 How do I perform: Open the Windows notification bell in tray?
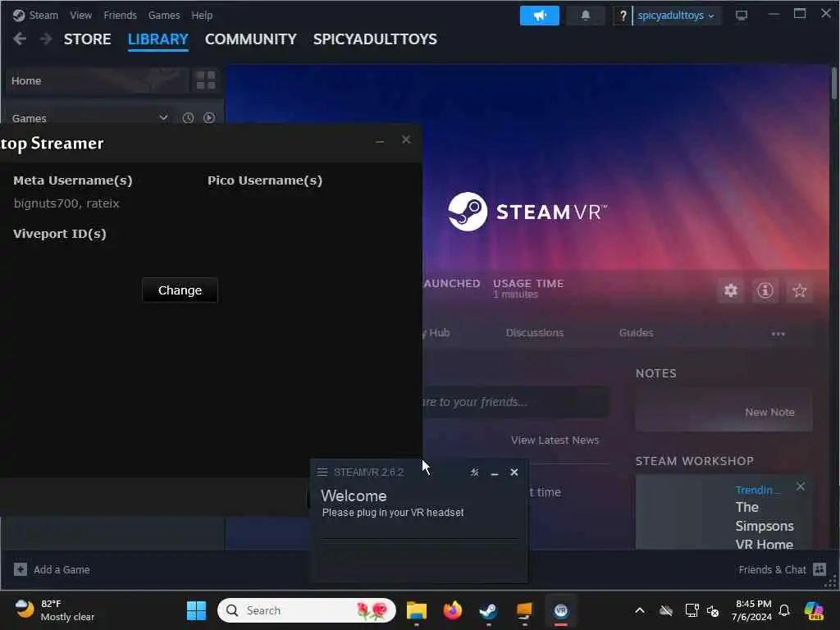pyautogui.click(x=784, y=610)
